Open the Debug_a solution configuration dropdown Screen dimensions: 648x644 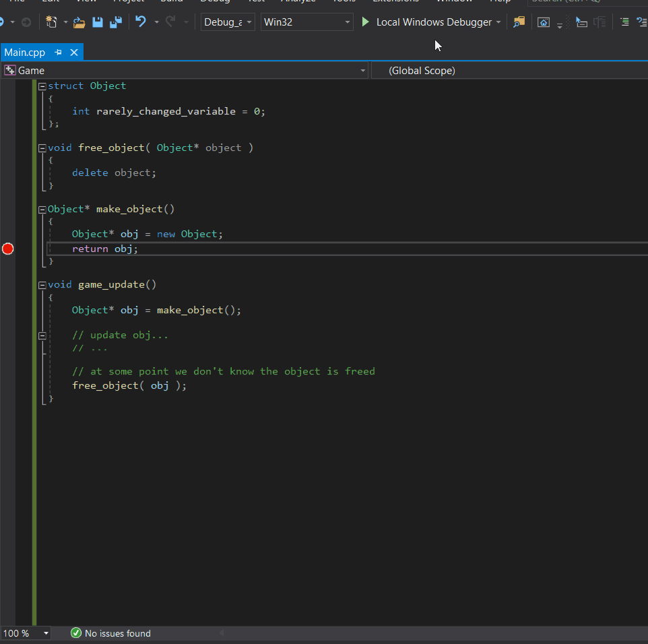point(228,22)
